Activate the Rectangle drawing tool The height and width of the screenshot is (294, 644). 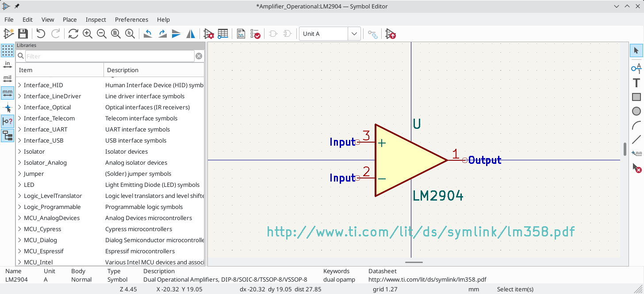(636, 97)
